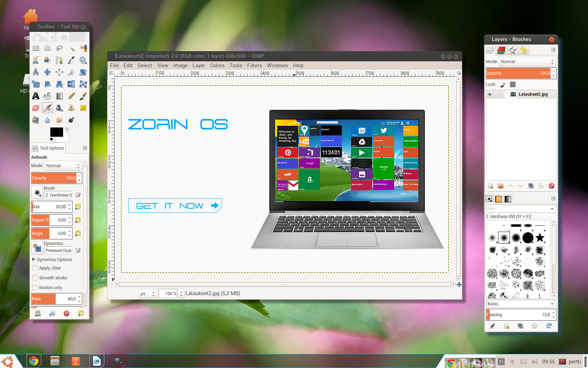Reset tool options to default values
588x368 pixels.
[x=81, y=313]
